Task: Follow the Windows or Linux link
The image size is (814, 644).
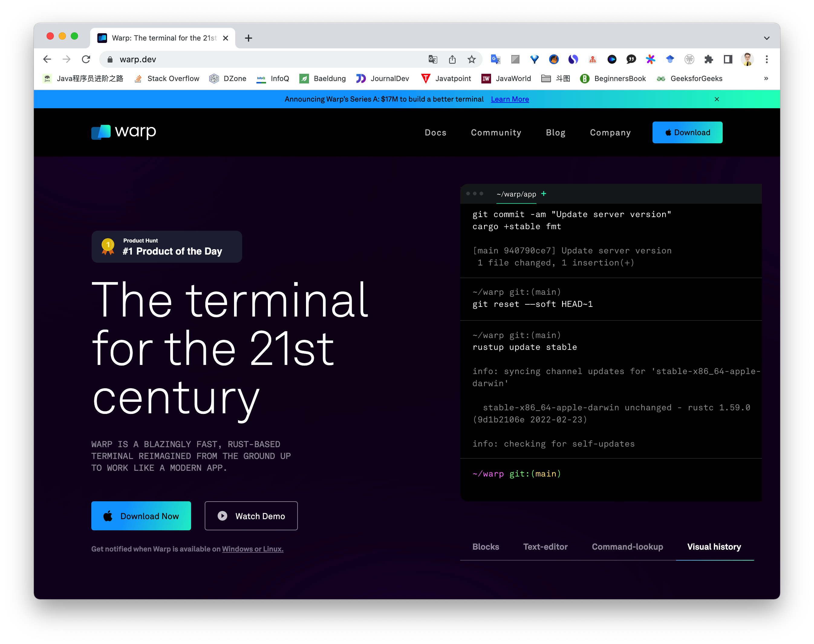Action: pyautogui.click(x=252, y=549)
